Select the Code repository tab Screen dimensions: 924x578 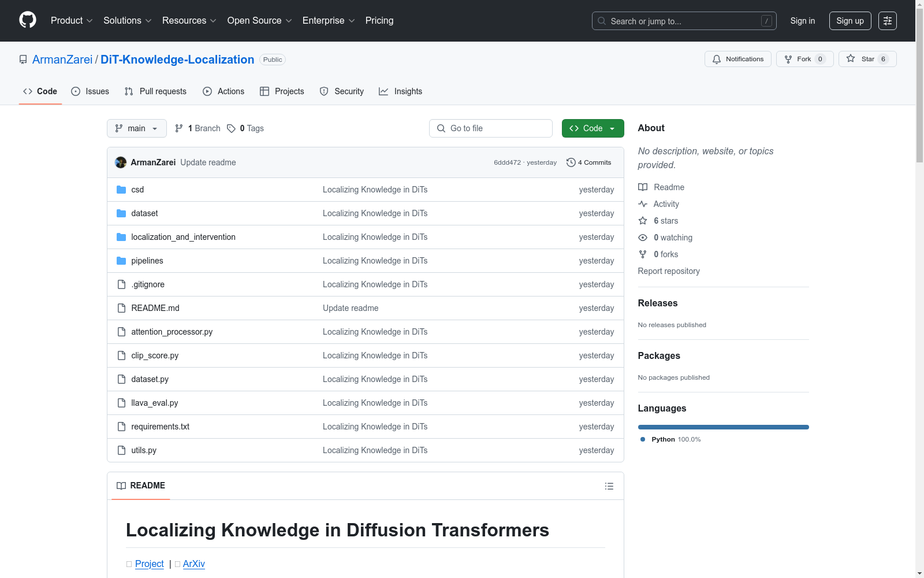40,91
